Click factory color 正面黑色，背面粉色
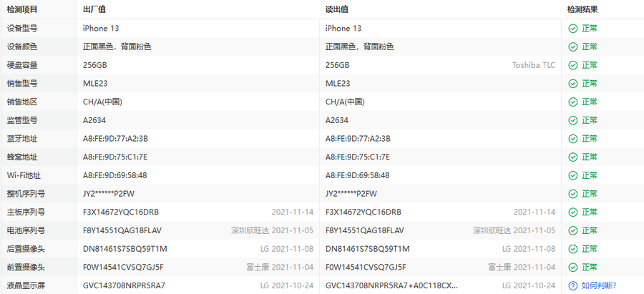This screenshot has width=644, height=294. [x=117, y=46]
